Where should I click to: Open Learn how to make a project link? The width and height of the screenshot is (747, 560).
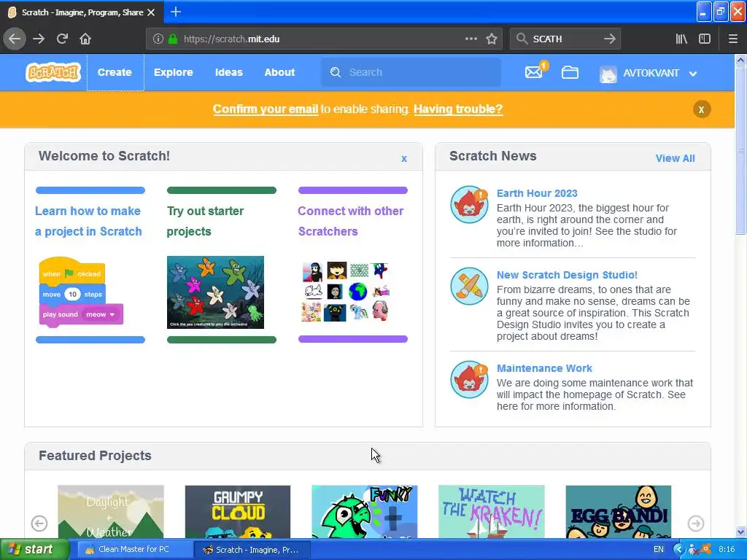click(x=88, y=221)
